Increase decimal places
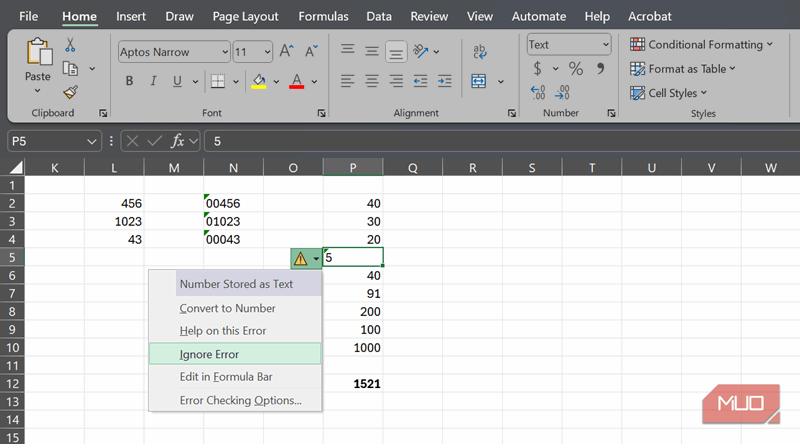 [x=538, y=92]
